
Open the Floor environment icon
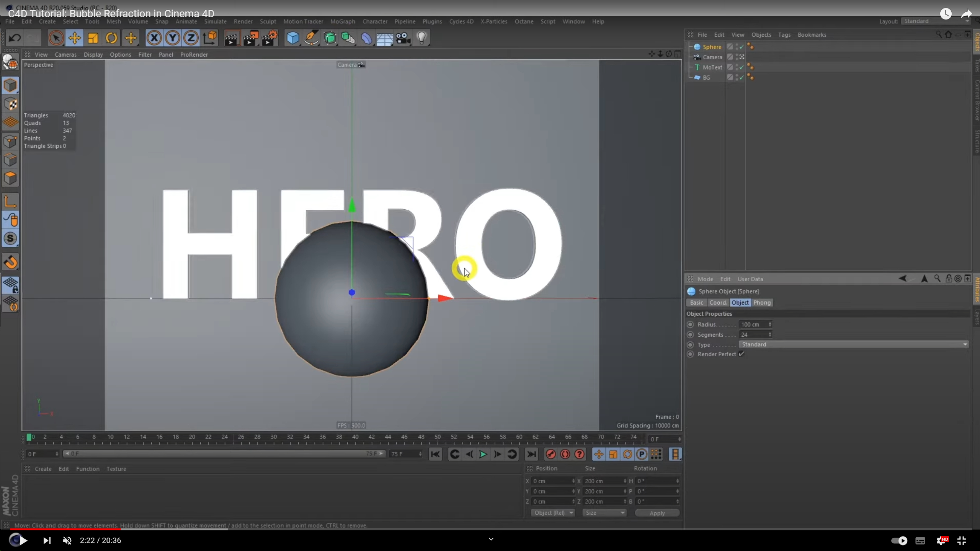point(385,38)
